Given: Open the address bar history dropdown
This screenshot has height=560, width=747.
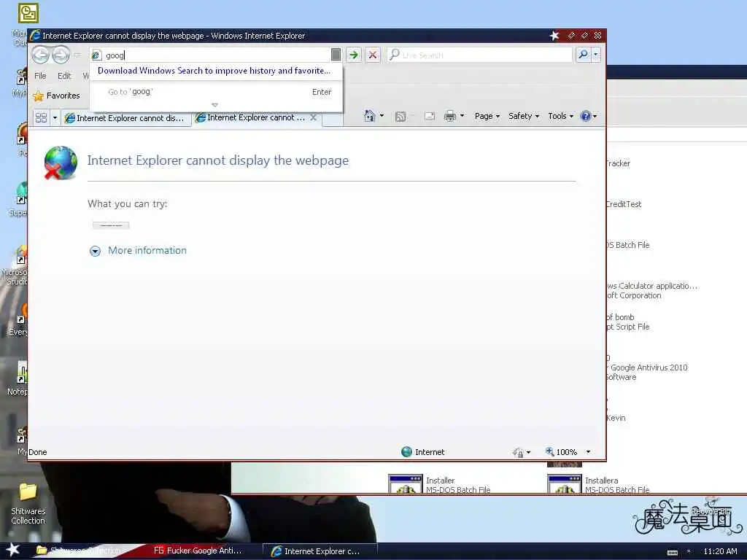Looking at the screenshot, I should [336, 55].
